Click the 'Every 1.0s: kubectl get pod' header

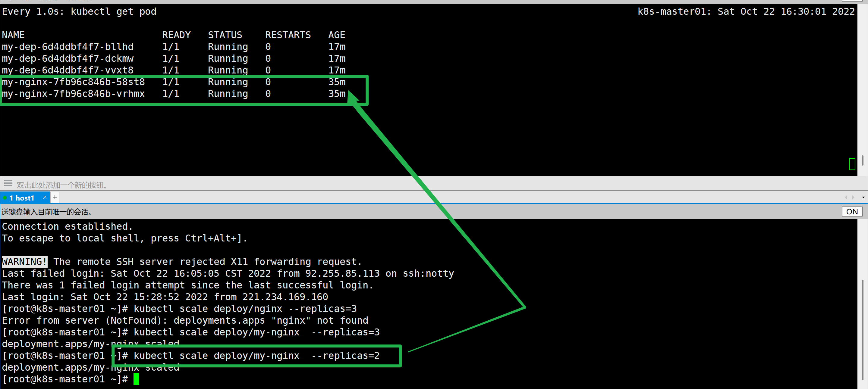79,12
